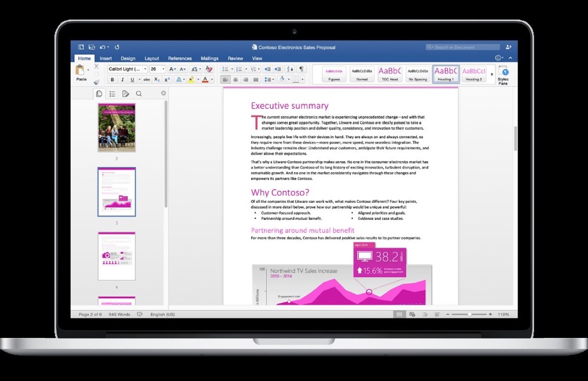Click English (US) language in status bar
588x381 pixels.
point(163,314)
